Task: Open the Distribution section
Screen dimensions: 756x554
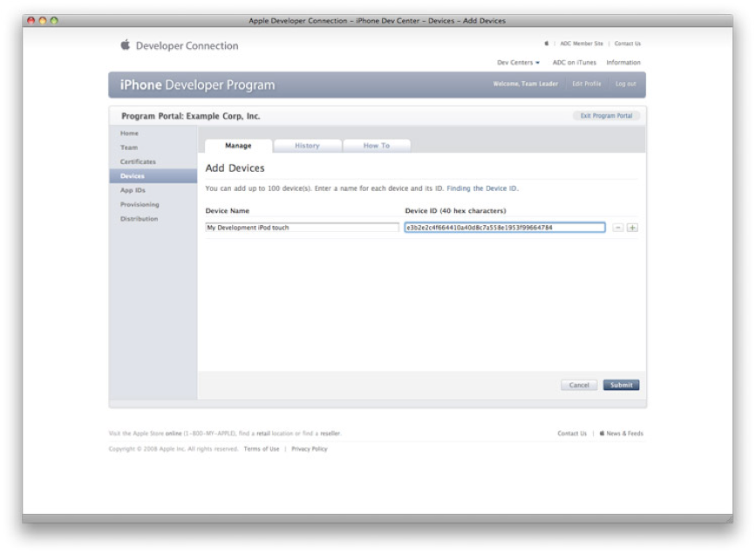Action: [x=140, y=219]
